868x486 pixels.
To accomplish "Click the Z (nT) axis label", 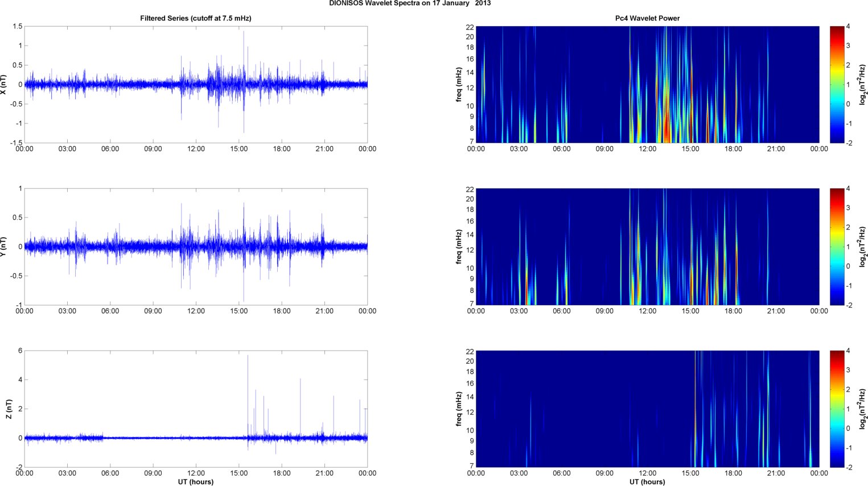I will pyautogui.click(x=8, y=409).
